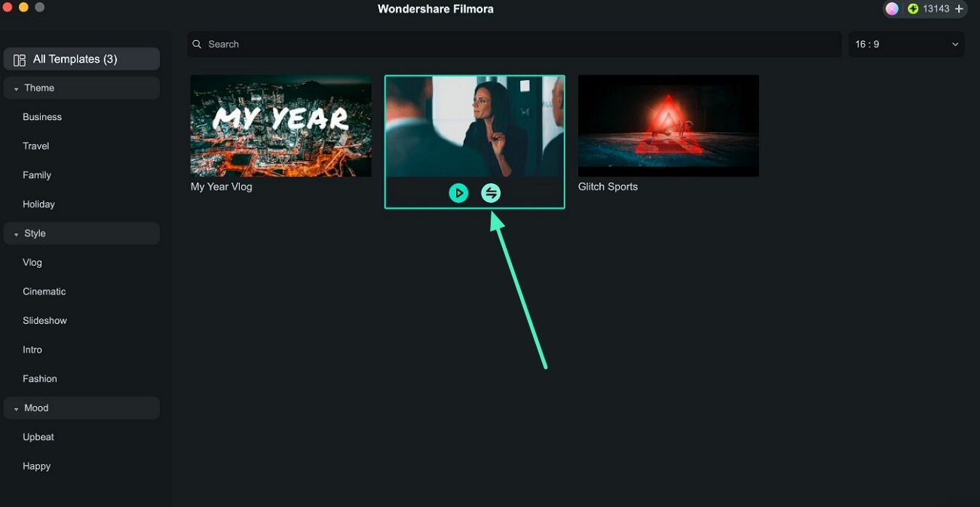Click the woman in meeting template thumbnail
This screenshot has width=980, height=507.
pos(475,127)
